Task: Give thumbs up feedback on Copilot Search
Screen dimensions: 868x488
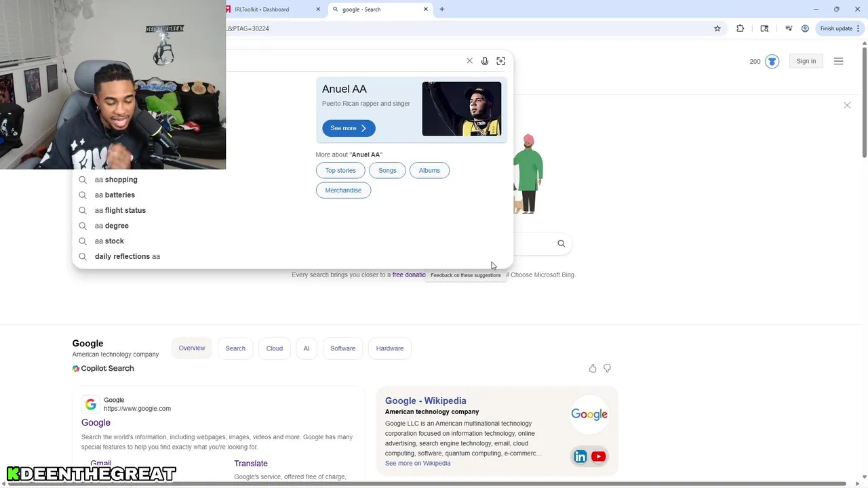Action: [593, 369]
